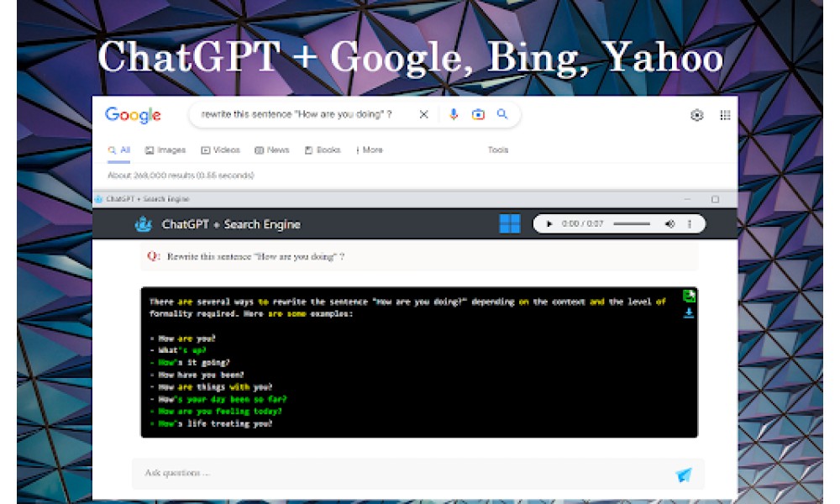This screenshot has width=840, height=504.
Task: Click the green export icon in answer box
Action: 689,296
